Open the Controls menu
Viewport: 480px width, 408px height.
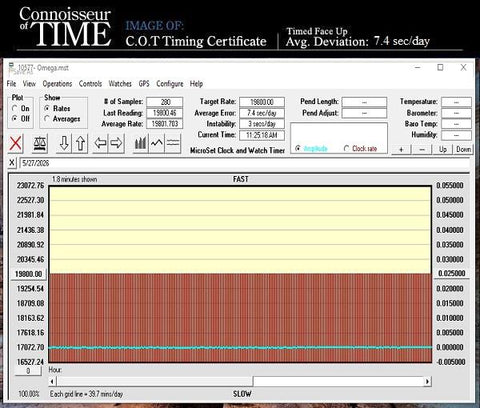[90, 84]
